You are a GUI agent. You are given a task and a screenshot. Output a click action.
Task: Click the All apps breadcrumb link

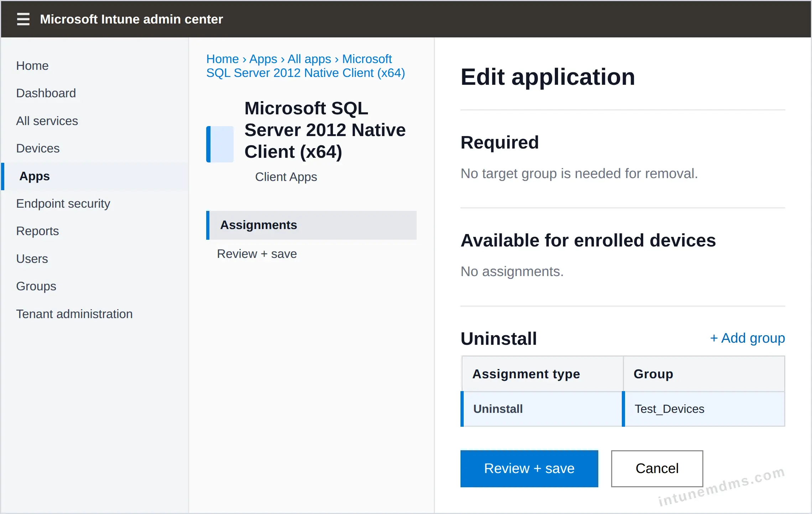click(x=309, y=59)
